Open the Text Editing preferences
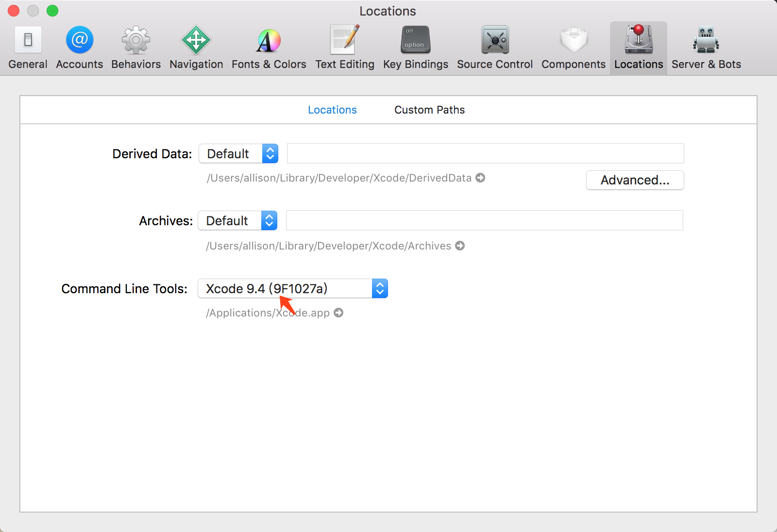 345,48
